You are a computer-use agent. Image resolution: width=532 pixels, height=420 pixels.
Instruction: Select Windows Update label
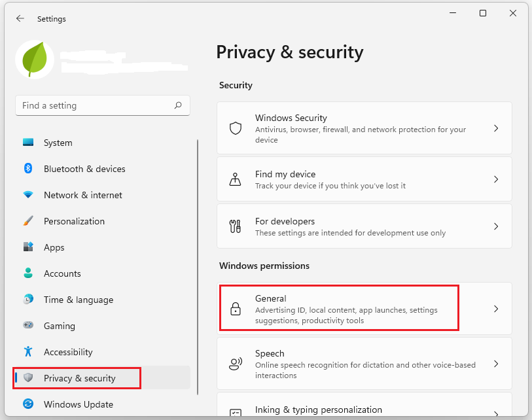click(79, 404)
